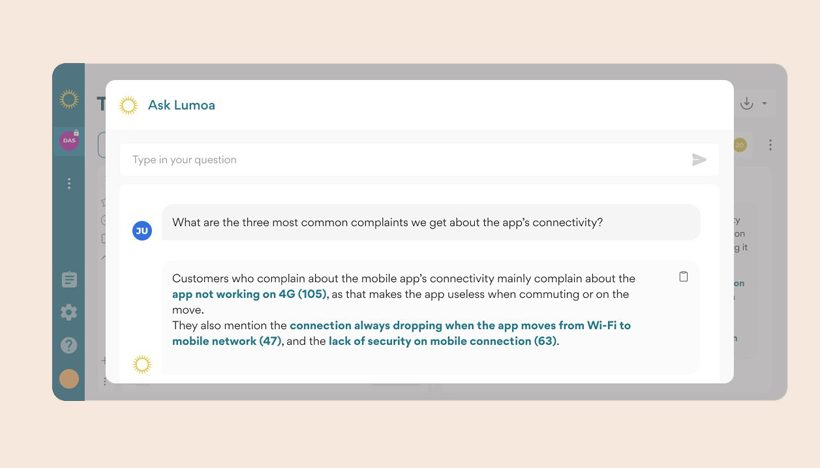Screen dimensions: 820x468
Task: Copy the answer with clipboard icon
Action: 683,277
